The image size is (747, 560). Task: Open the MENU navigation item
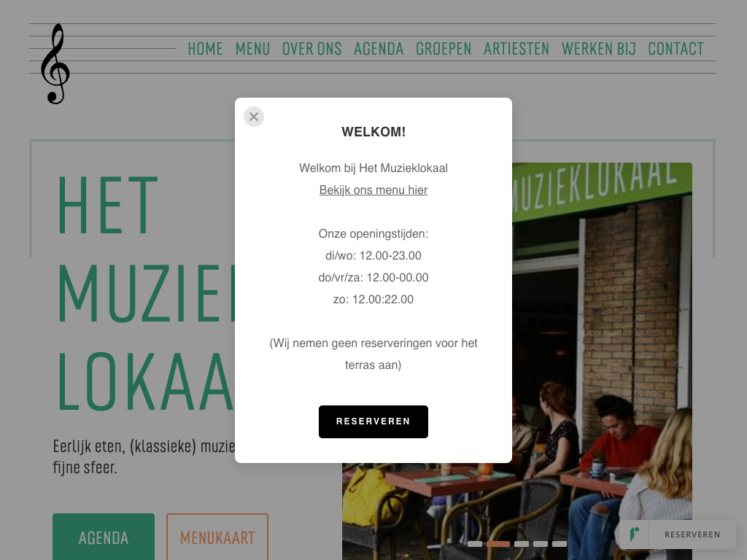[x=252, y=49]
